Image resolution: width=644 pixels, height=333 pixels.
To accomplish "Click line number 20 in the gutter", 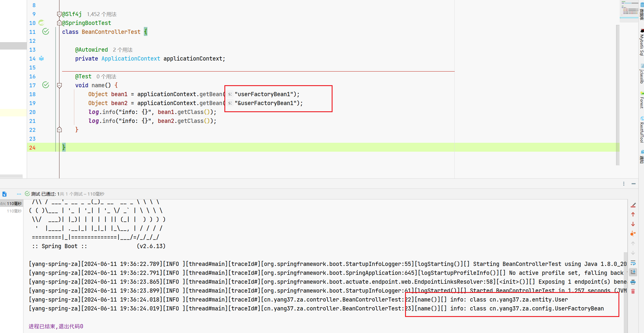I will tap(32, 112).
